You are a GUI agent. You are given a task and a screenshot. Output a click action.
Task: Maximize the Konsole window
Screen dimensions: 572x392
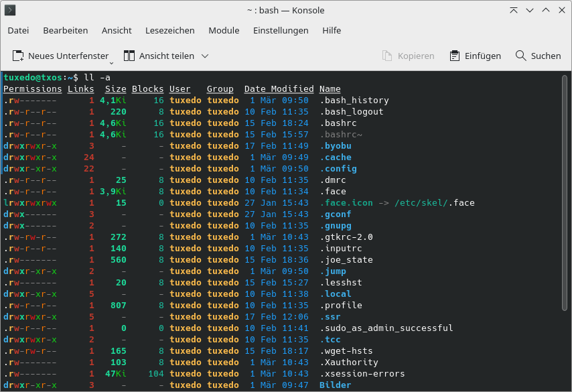(x=546, y=10)
